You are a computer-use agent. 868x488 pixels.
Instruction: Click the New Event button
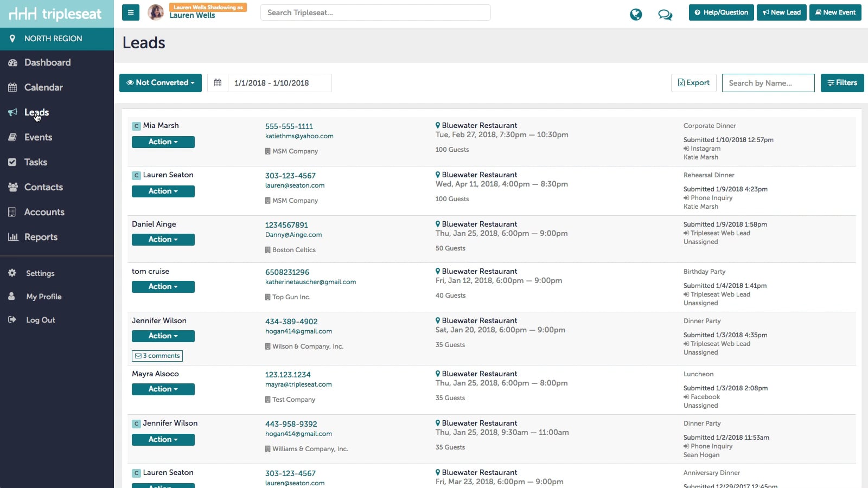pyautogui.click(x=835, y=12)
